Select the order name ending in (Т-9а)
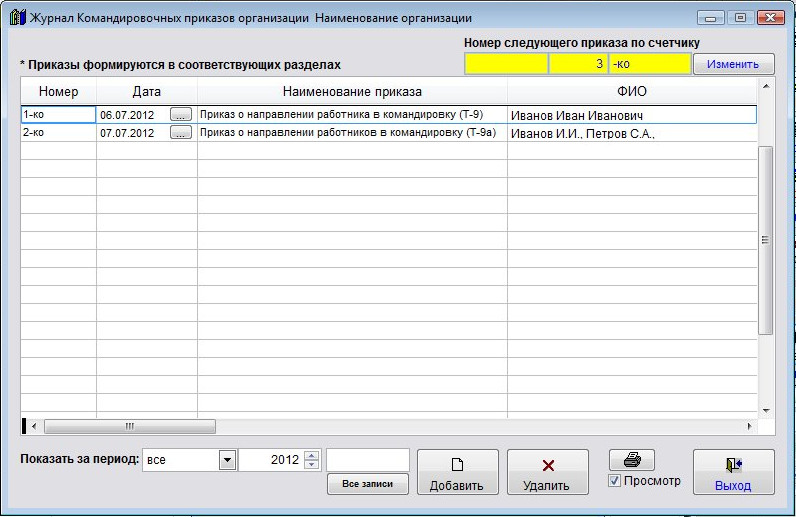This screenshot has height=517, width=796. [x=352, y=133]
